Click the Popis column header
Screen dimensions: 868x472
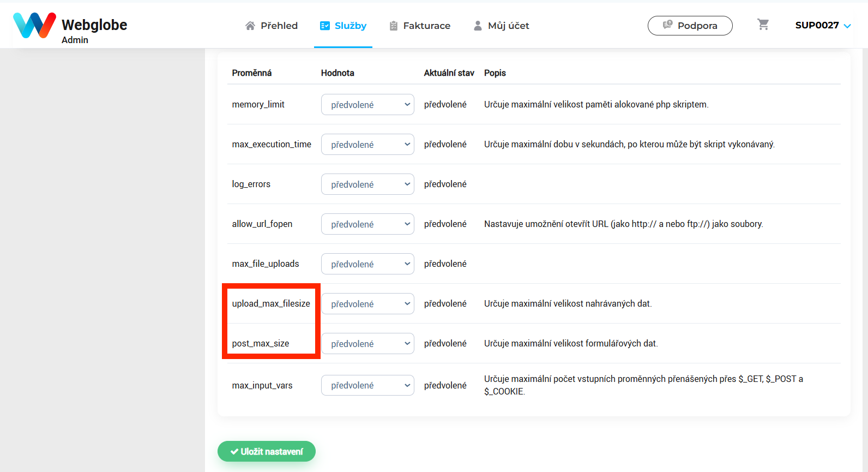point(495,73)
